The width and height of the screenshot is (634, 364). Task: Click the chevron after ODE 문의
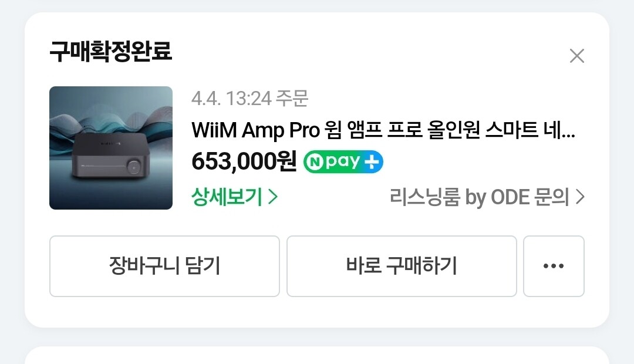(580, 197)
